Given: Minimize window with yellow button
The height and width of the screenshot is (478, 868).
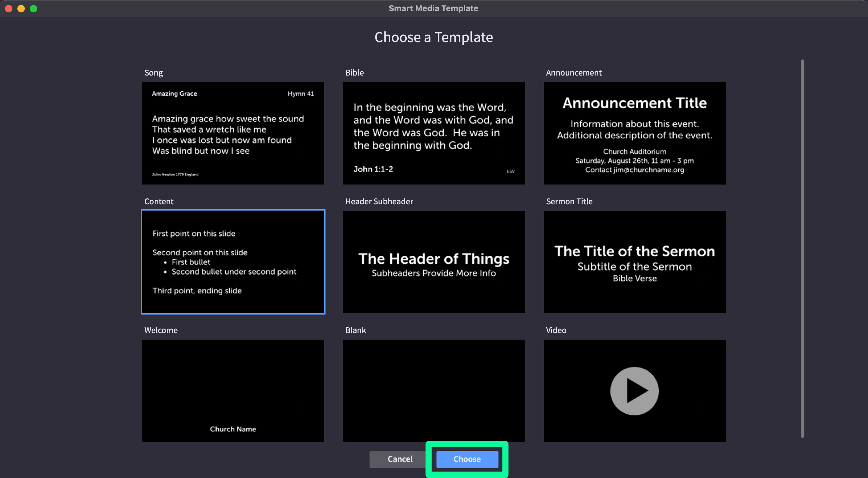Looking at the screenshot, I should (21, 8).
